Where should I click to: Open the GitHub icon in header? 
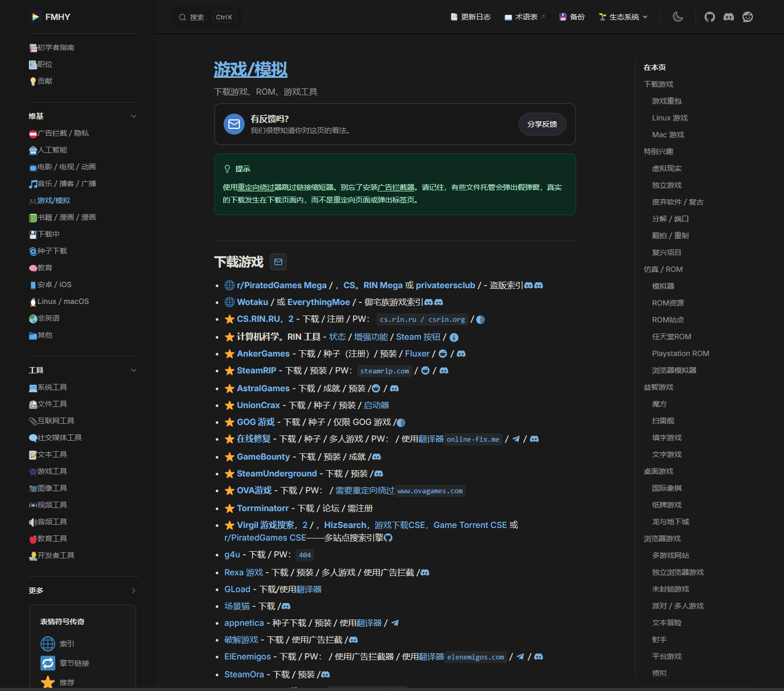[x=710, y=17]
